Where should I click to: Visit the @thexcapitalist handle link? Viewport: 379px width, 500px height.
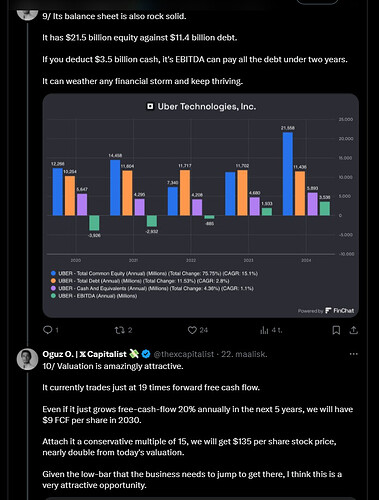point(183,354)
